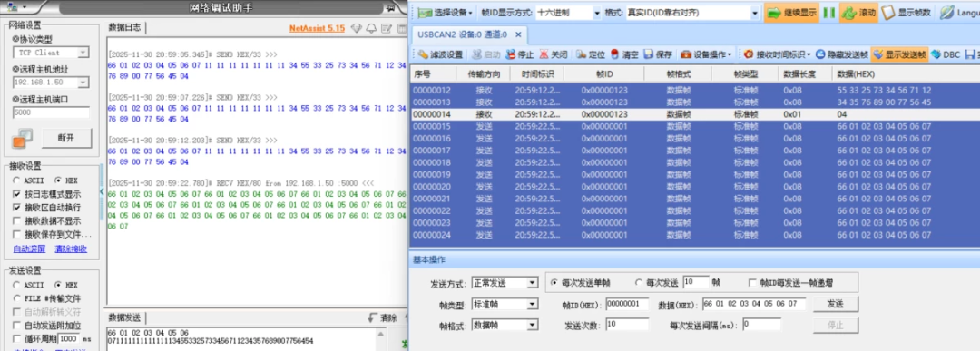Select the 数据发送 tab

125,317
